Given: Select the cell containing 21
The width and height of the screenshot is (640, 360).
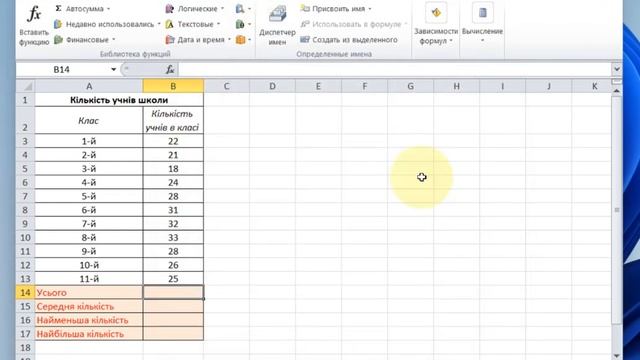Looking at the screenshot, I should click(x=173, y=155).
